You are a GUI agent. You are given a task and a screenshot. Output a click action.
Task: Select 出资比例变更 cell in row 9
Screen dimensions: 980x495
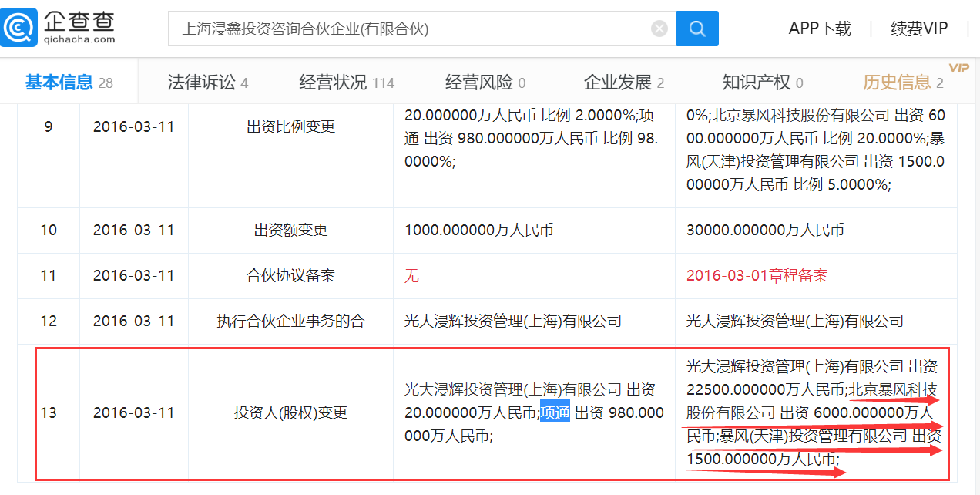pyautogui.click(x=291, y=126)
